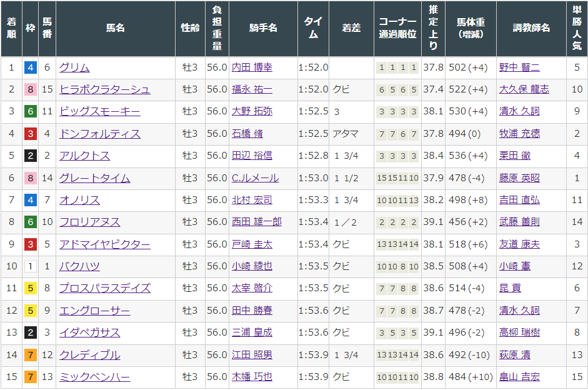Open horse link ドンフォルティス
This screenshot has height=390, width=588.
100,134
